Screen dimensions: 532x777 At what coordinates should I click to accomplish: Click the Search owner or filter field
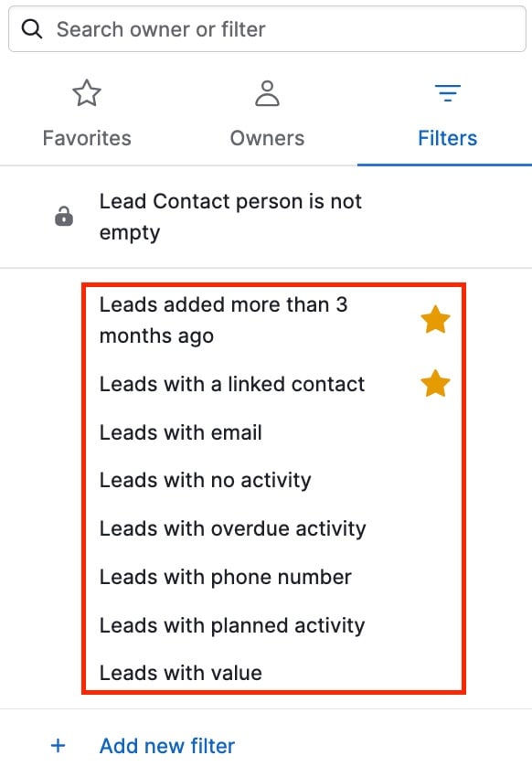pos(265,28)
